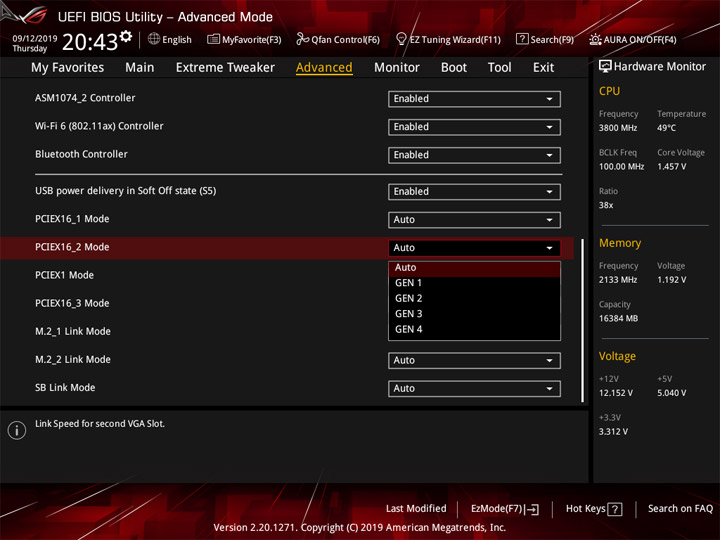Select the SB Link Mode row label

pos(65,388)
